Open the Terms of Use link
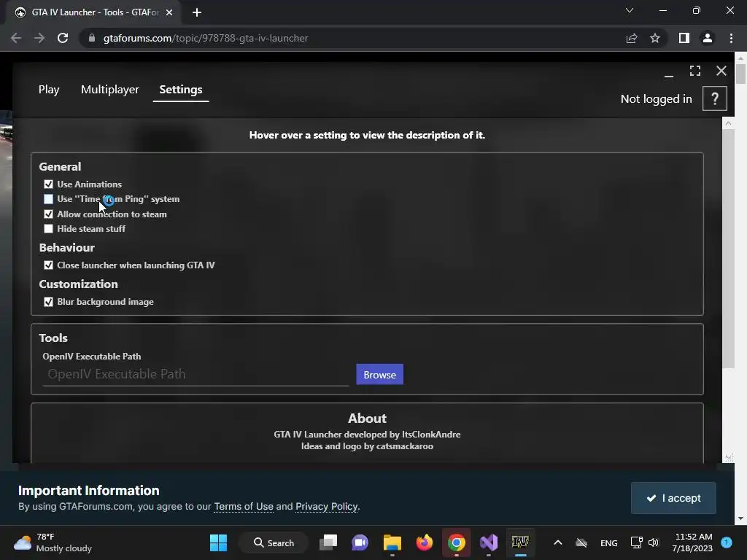Image resolution: width=747 pixels, height=560 pixels. (x=244, y=507)
